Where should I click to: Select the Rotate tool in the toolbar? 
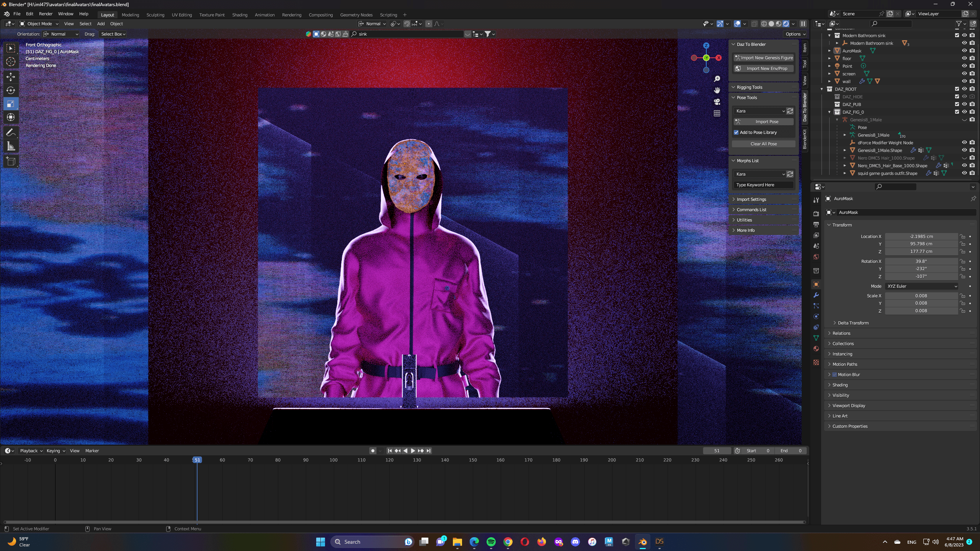[x=11, y=90]
